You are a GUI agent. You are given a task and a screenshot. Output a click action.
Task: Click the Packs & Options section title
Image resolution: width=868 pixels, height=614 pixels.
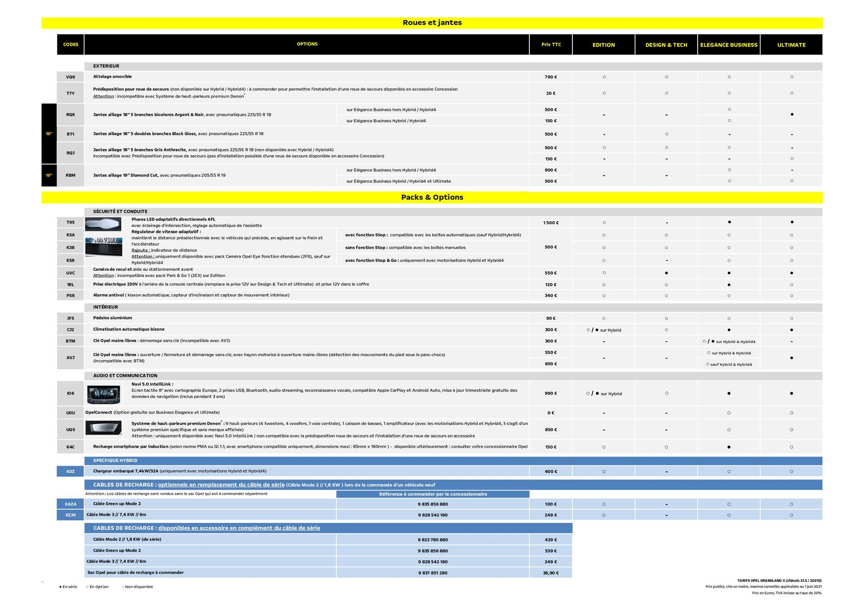pyautogui.click(x=432, y=197)
